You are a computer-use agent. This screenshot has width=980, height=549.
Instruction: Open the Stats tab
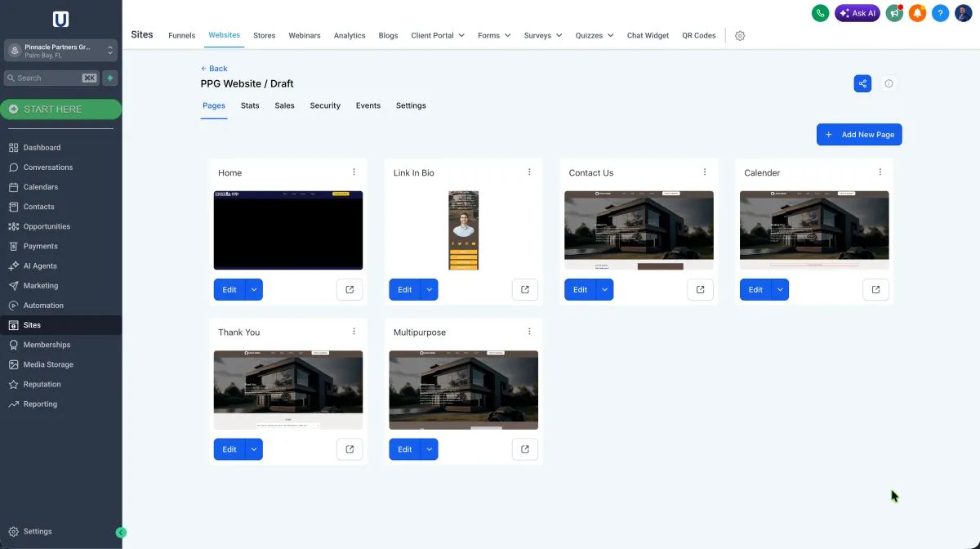point(250,105)
